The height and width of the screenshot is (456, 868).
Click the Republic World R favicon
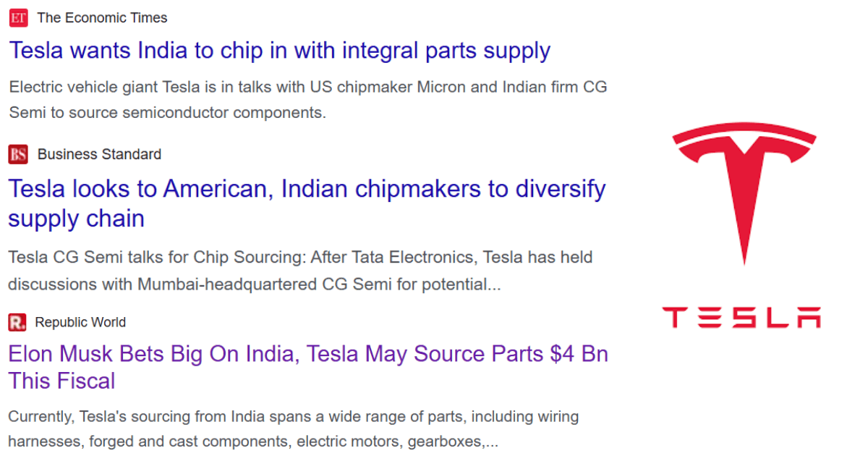pyautogui.click(x=17, y=322)
